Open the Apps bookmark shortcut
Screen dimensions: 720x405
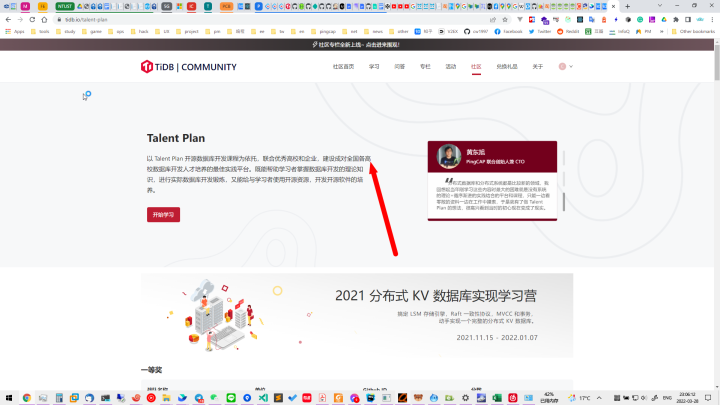tap(15, 32)
